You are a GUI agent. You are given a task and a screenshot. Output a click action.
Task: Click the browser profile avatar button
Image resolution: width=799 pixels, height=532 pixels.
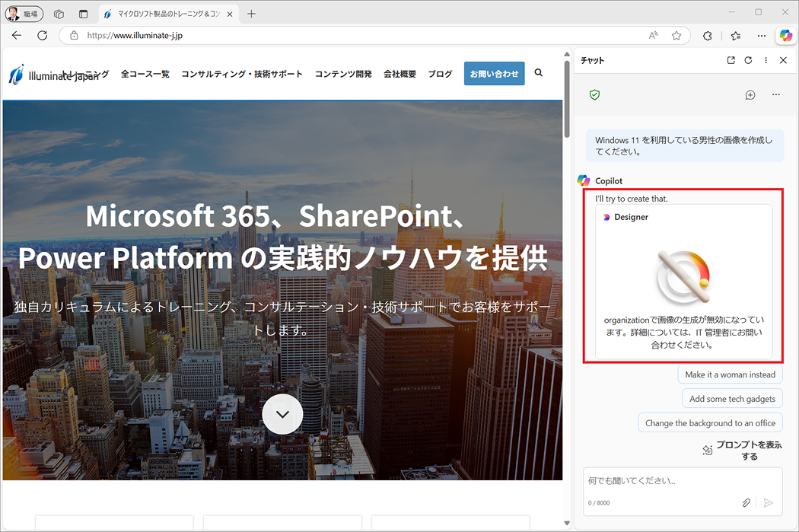pyautogui.click(x=24, y=14)
